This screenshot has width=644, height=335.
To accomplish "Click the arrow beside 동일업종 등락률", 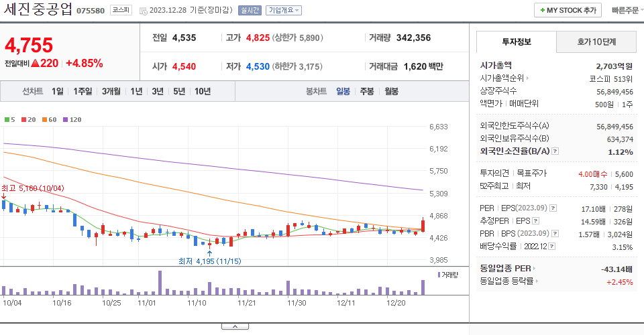I will pyautogui.click(x=537, y=281).
